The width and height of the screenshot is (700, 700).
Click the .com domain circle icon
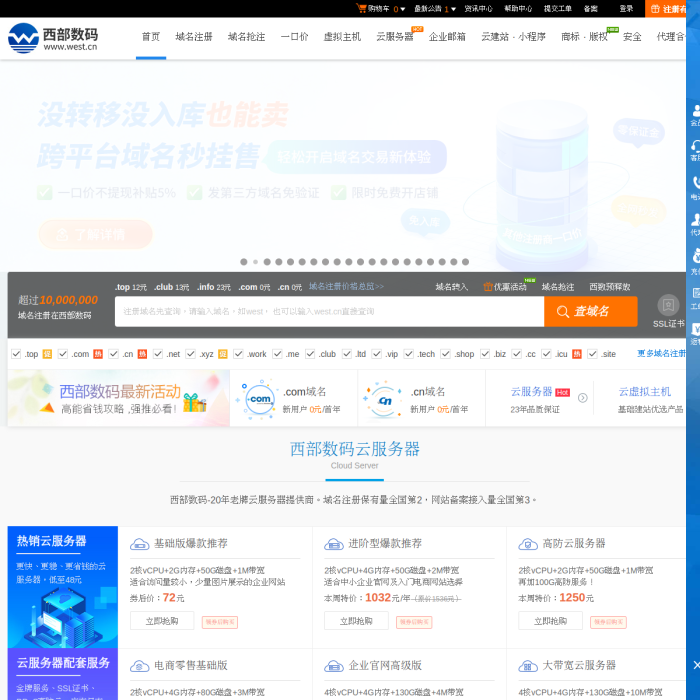coord(260,400)
